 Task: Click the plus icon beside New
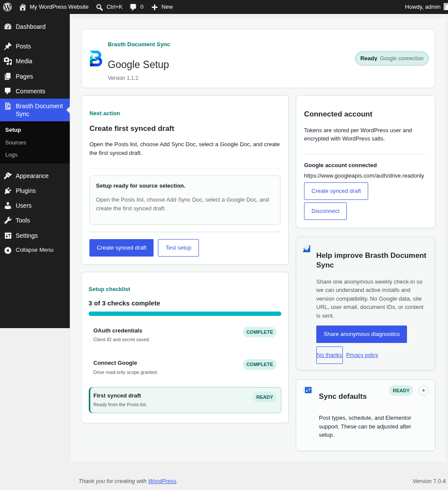[x=154, y=7]
